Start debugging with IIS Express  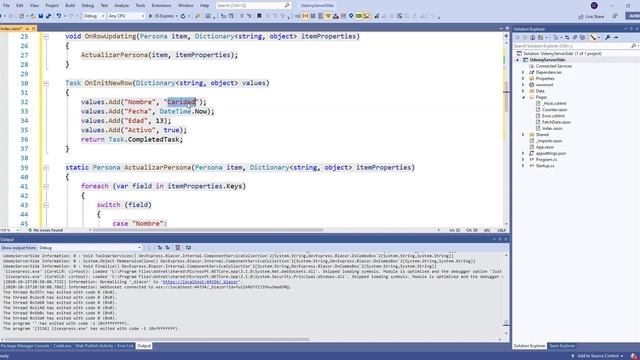coord(162,16)
